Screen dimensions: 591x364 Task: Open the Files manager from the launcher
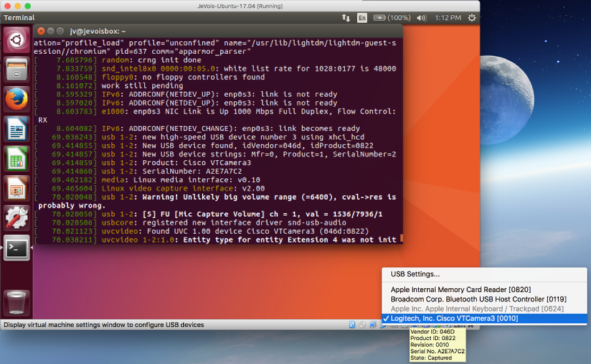coord(17,69)
